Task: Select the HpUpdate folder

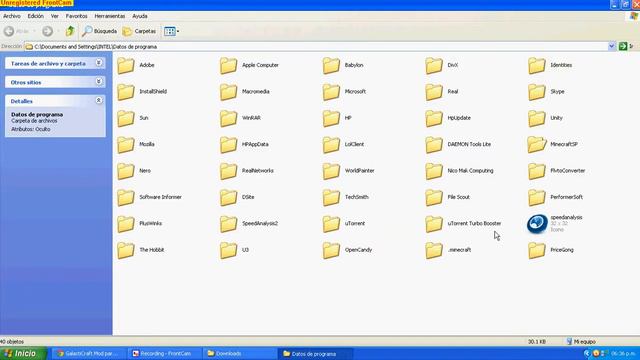Action: point(448,118)
